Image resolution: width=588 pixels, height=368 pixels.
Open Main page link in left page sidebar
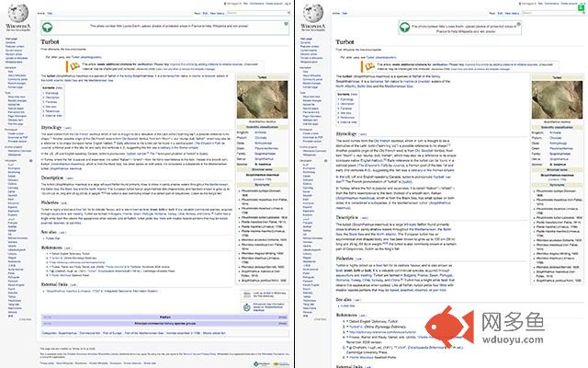pyautogui.click(x=11, y=39)
